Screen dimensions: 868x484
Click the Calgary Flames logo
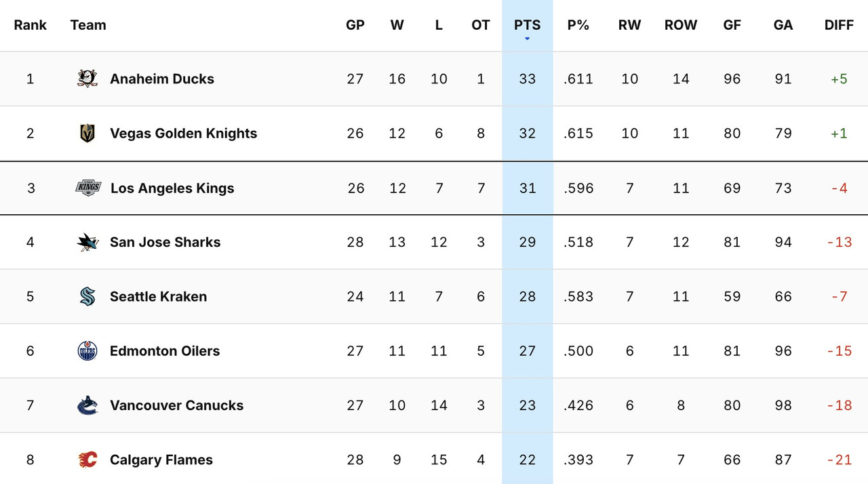tap(87, 459)
